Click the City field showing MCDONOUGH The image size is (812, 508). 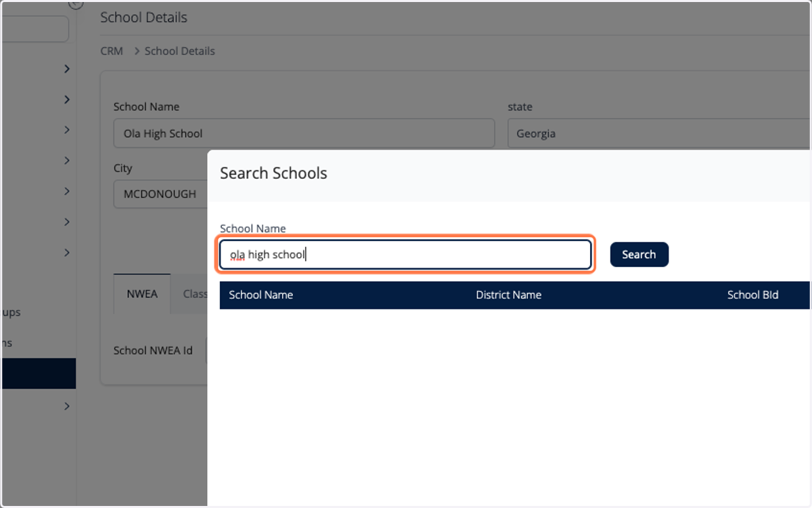click(160, 194)
